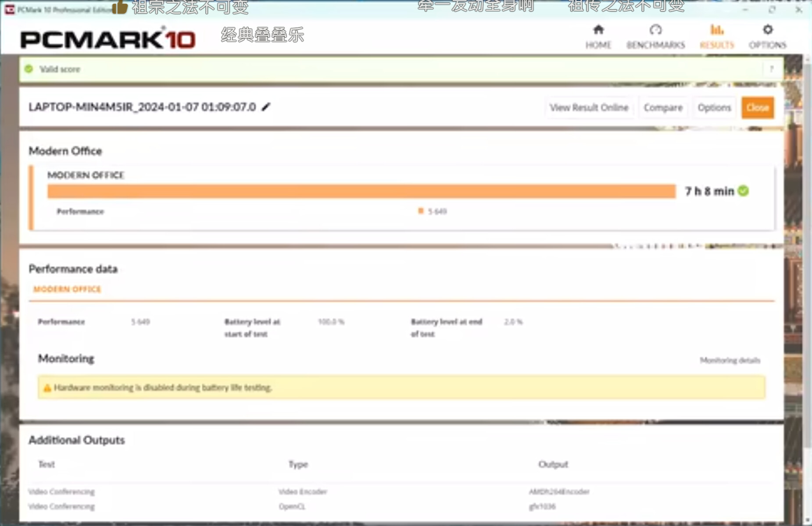Click the gauge icon above BENCHMARKS
The image size is (812, 526).
pos(655,30)
